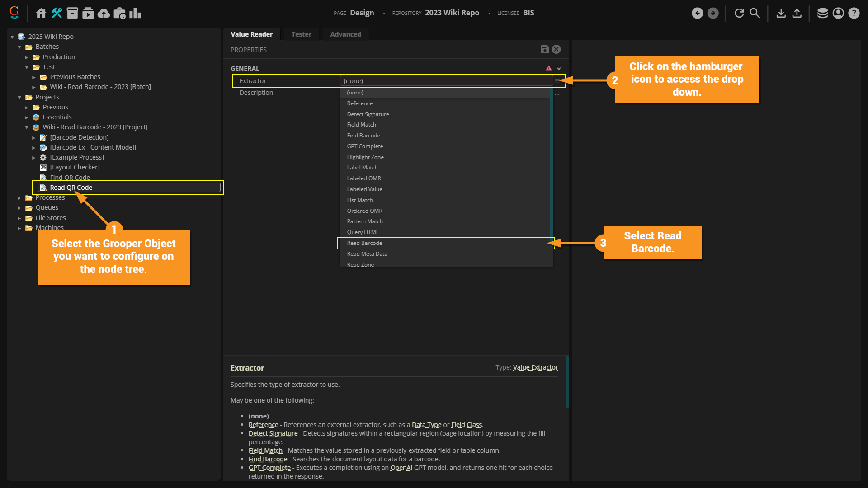Follow the Value Extractor type link
This screenshot has width=868, height=488.
click(535, 367)
